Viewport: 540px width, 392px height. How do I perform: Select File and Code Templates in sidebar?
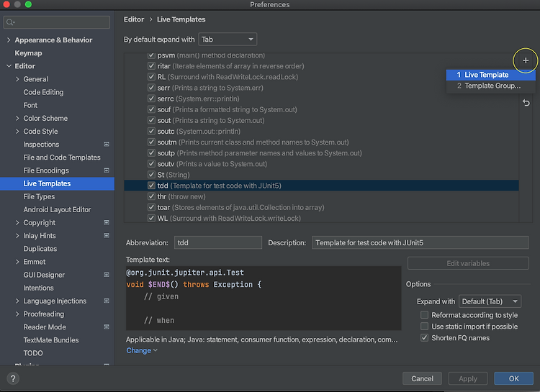pyautogui.click(x=62, y=158)
